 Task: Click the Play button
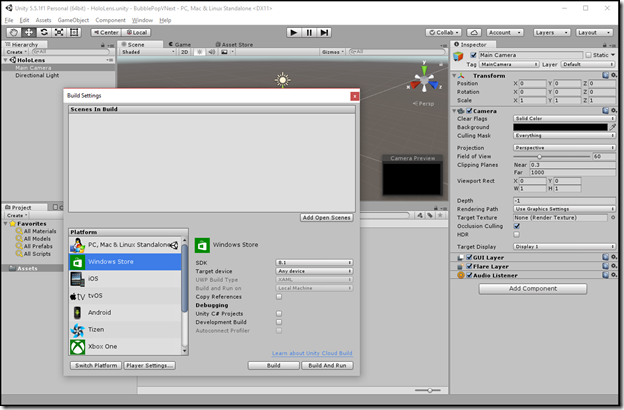[294, 33]
